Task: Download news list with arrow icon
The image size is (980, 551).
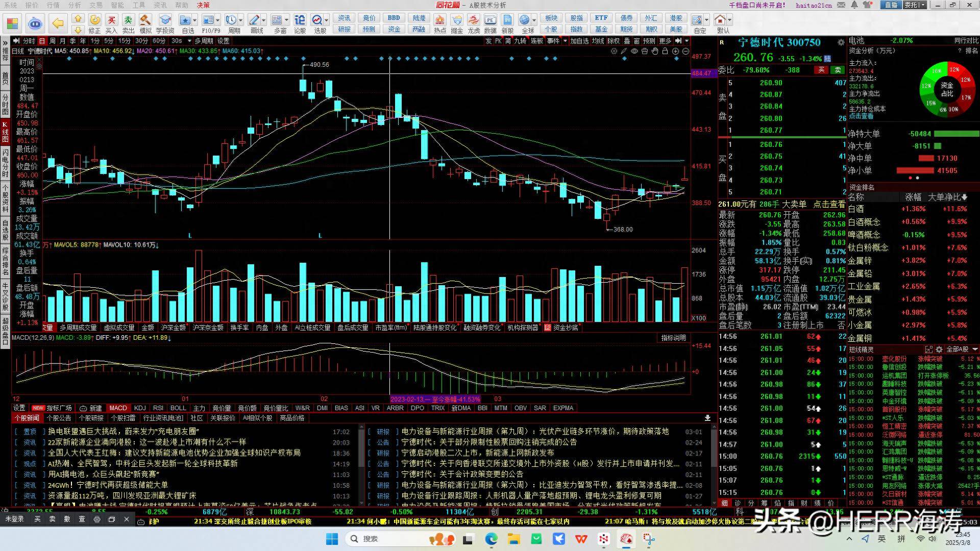Action: [707, 418]
